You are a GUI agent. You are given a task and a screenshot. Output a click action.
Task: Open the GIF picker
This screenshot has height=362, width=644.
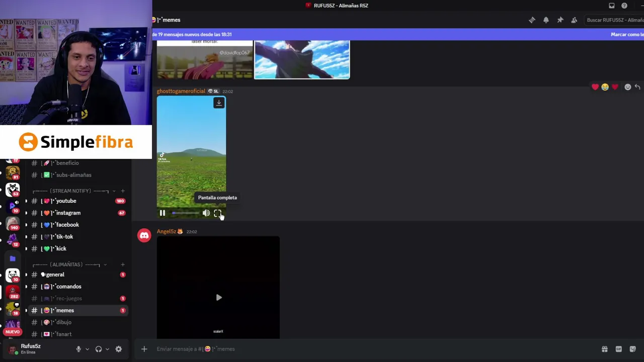618,349
